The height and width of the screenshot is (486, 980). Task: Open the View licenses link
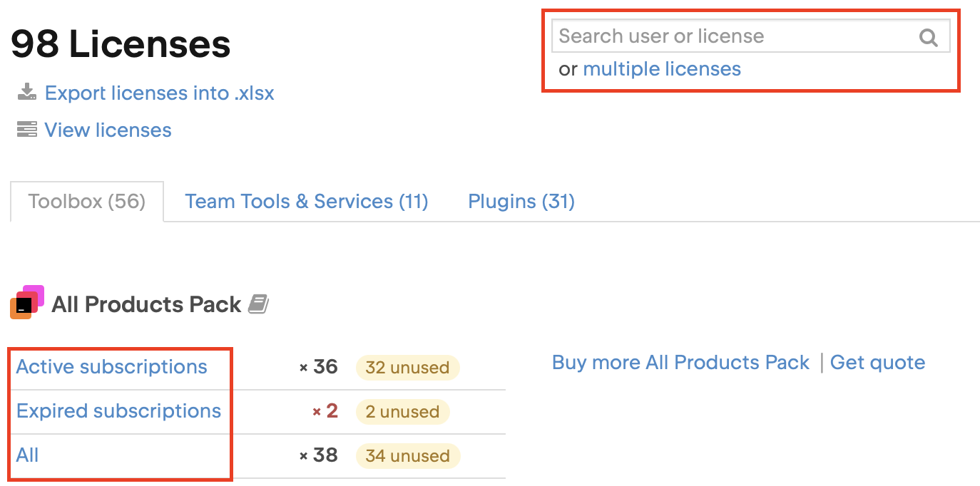tap(108, 130)
